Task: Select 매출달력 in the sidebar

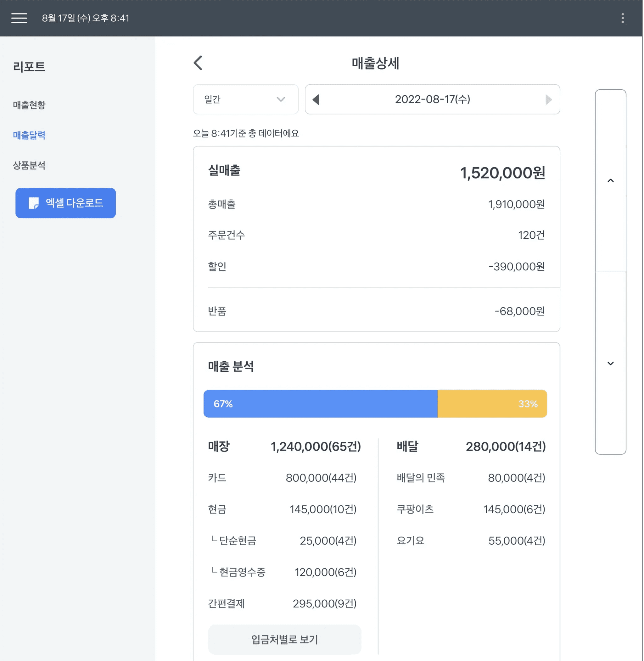Action: [x=29, y=135]
